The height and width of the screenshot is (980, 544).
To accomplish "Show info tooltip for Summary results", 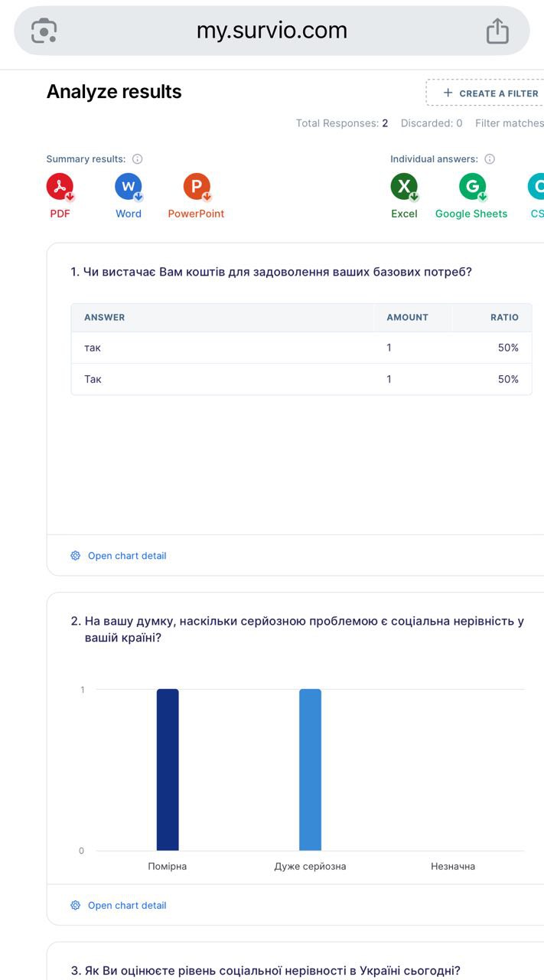I will click(x=138, y=159).
